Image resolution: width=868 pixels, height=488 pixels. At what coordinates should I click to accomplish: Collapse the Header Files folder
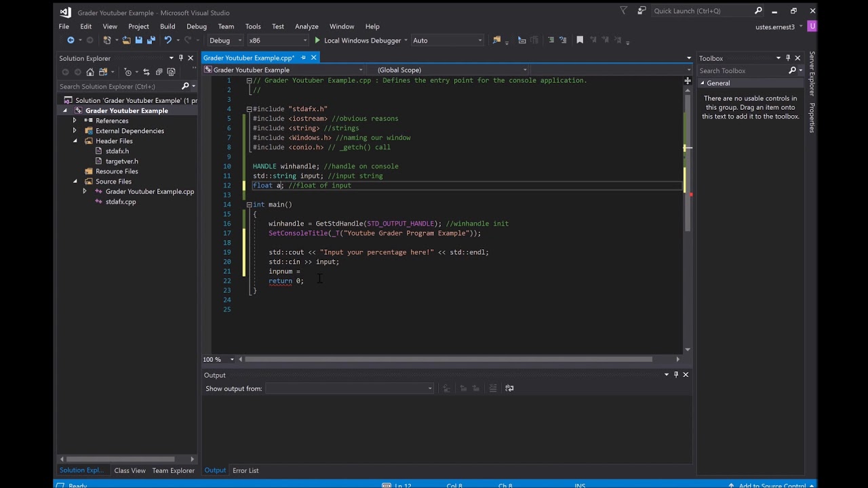[75, 141]
